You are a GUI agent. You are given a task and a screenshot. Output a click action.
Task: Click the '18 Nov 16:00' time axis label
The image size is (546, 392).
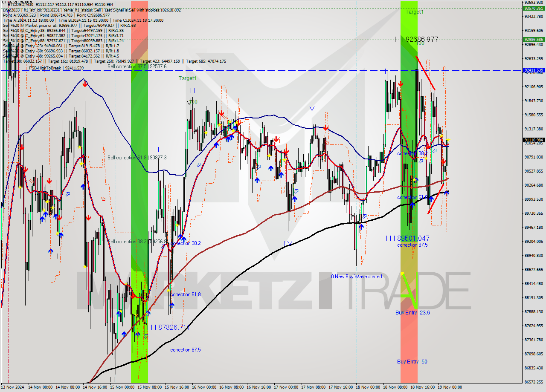click(x=423, y=387)
